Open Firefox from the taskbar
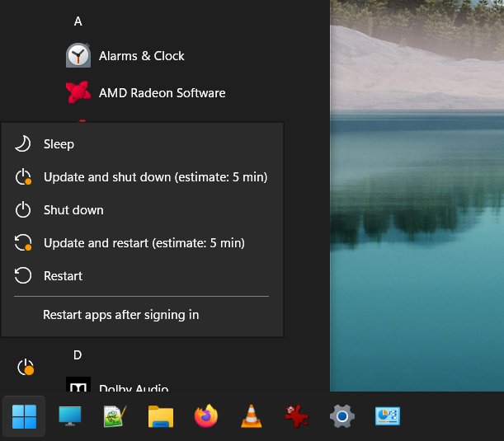 click(x=206, y=417)
